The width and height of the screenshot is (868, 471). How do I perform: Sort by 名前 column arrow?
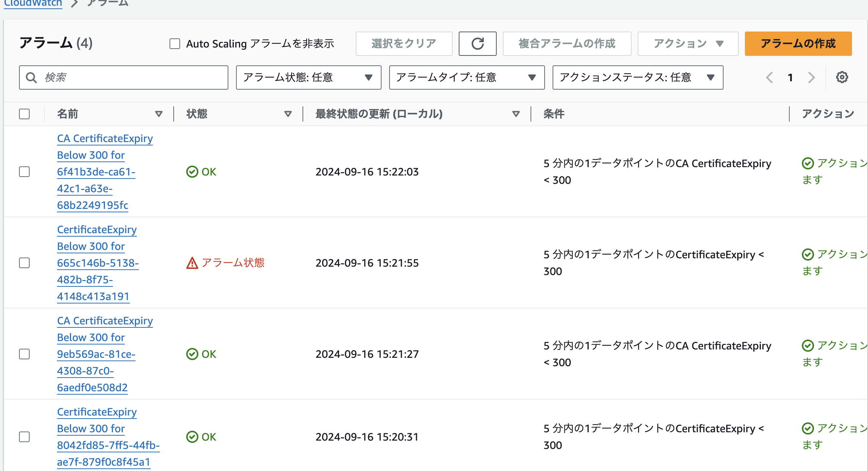[x=159, y=114]
